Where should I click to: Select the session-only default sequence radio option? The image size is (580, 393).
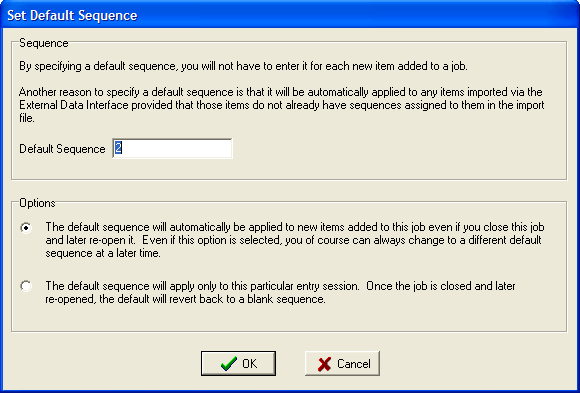point(26,286)
